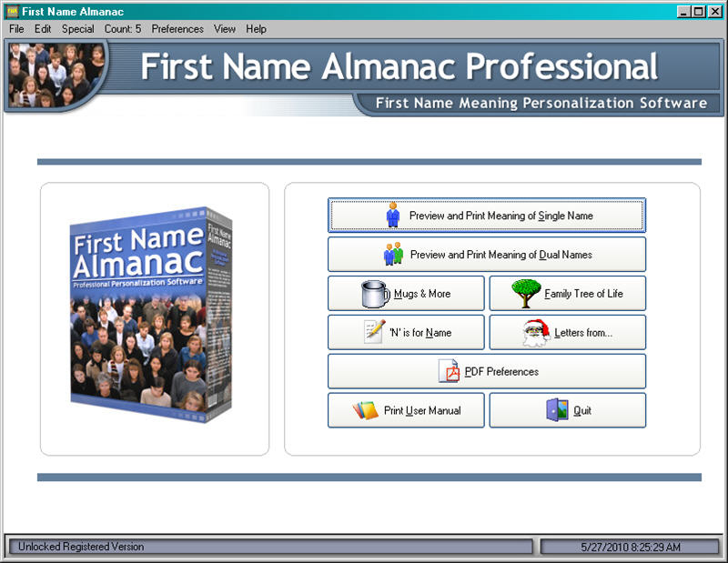Click the Unlocked Registered Version status text
Image resolution: width=728 pixels, height=563 pixels.
click(81, 547)
